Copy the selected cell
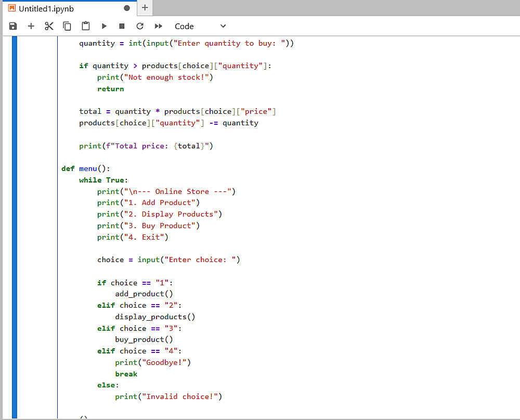Image resolution: width=520 pixels, height=420 pixels. click(67, 26)
